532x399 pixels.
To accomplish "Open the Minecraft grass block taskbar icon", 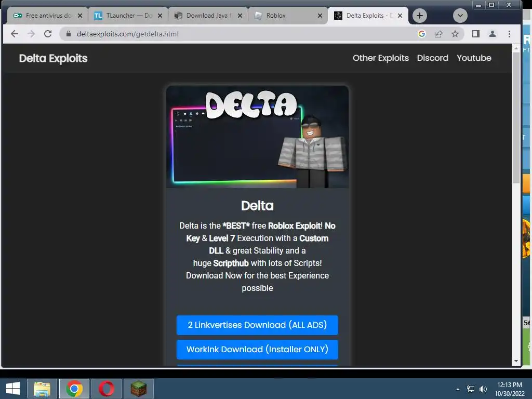I will coord(139,389).
